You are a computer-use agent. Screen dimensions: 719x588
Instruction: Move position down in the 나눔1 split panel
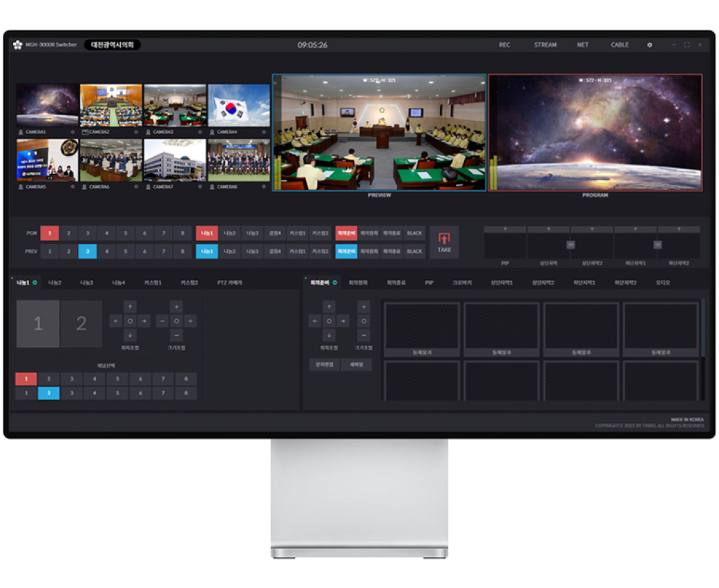pyautogui.click(x=131, y=335)
